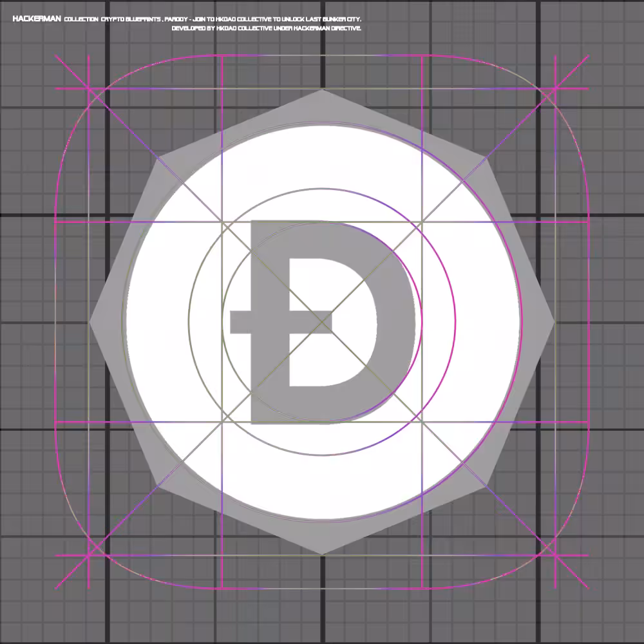644x644 pixels.
Task: Click the "HACKERMAN" title text
Action: 37,19
